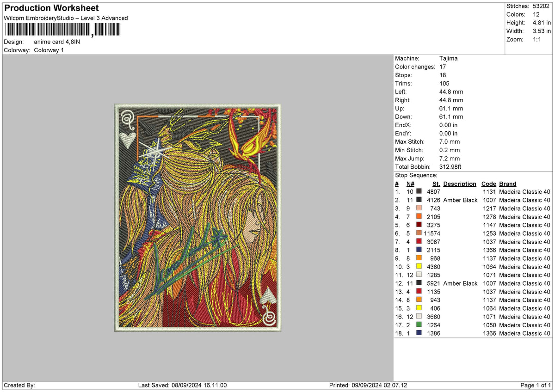Viewport: 555px width, 392px height.
Task: Click the orange swatch for stop 4
Action: coord(419,216)
